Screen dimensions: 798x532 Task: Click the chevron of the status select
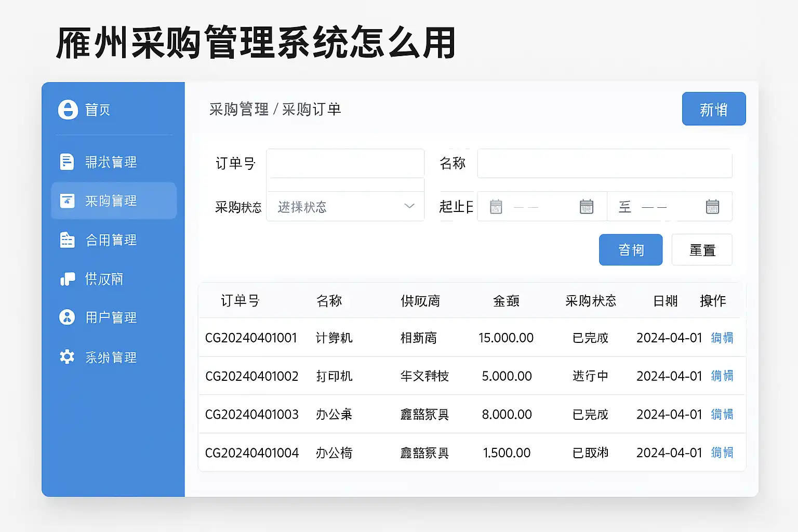409,206
